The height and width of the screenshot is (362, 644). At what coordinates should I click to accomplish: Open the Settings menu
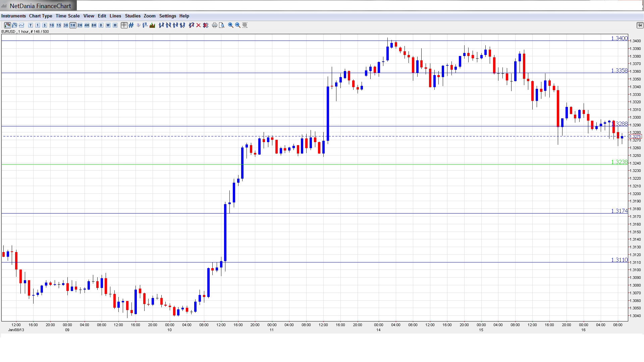coord(167,16)
